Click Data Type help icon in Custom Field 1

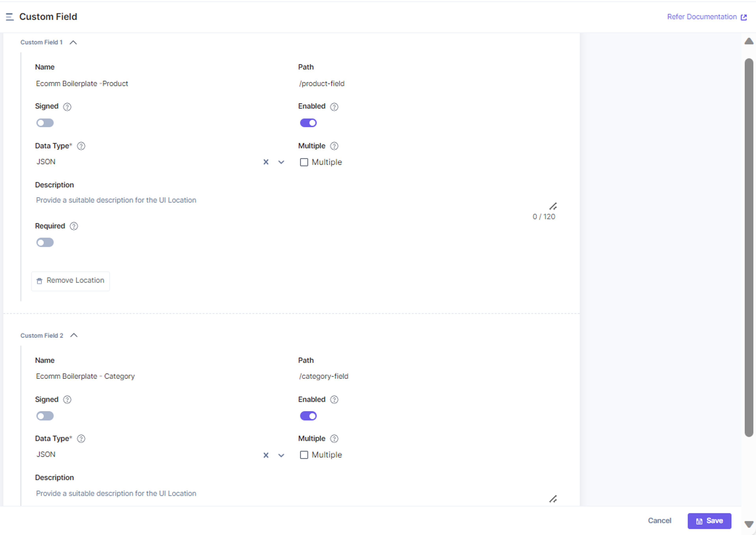coord(81,146)
